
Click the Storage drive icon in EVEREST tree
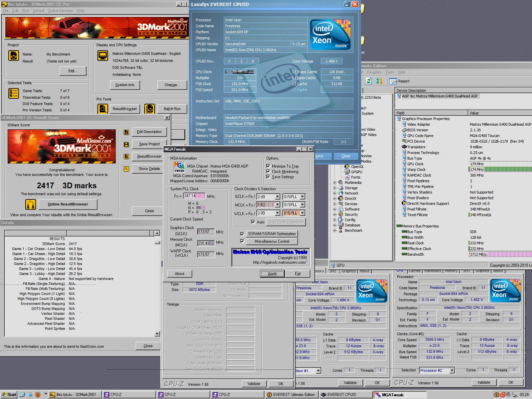pos(341,188)
